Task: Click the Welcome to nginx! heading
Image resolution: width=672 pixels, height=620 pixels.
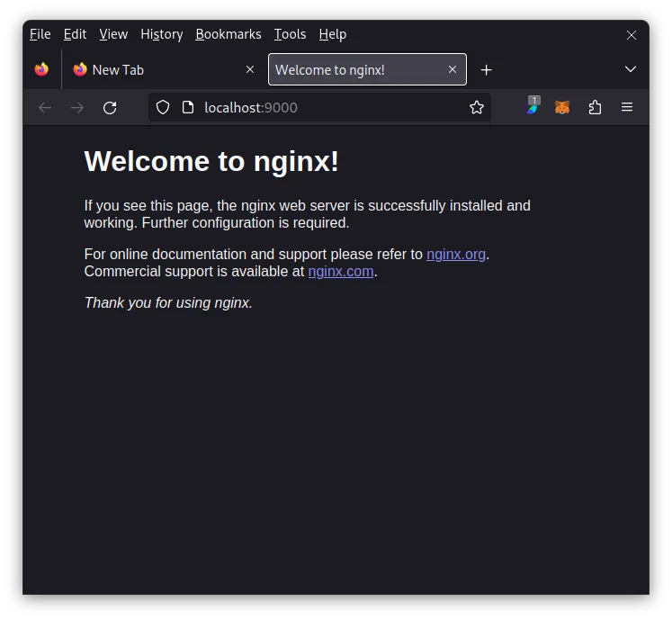Action: 211,162
